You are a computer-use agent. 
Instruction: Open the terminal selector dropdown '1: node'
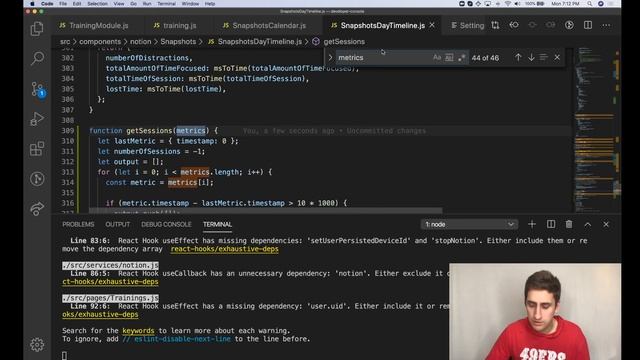tap(469, 224)
